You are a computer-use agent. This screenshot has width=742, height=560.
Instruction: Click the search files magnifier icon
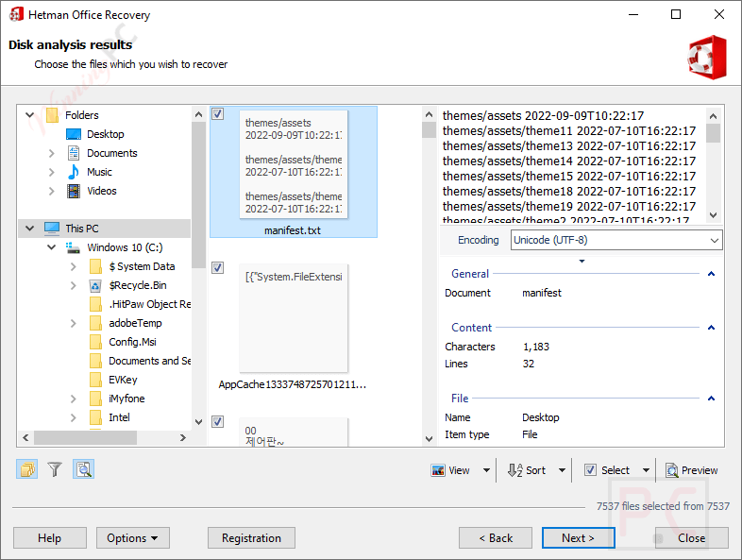(84, 469)
